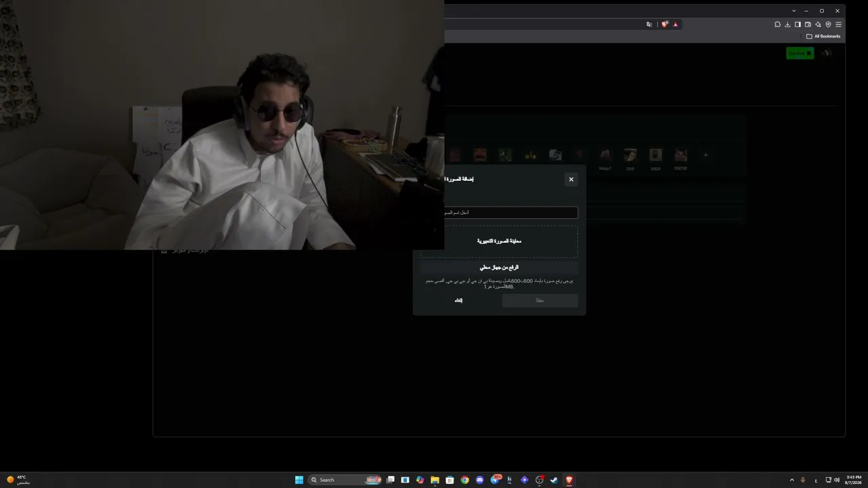The width and height of the screenshot is (868, 488).
Task: Open Microsoft Store on the taskbar
Action: 450,480
